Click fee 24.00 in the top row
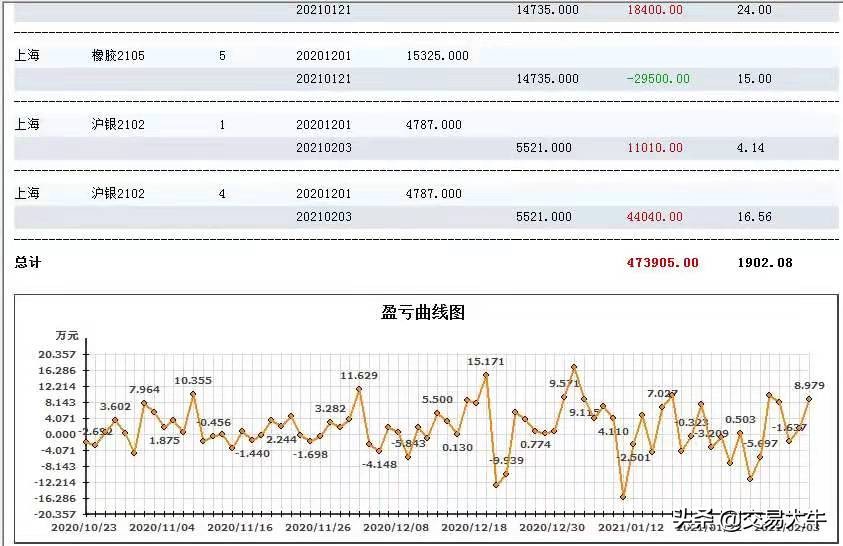The width and height of the screenshot is (843, 546). click(x=754, y=10)
